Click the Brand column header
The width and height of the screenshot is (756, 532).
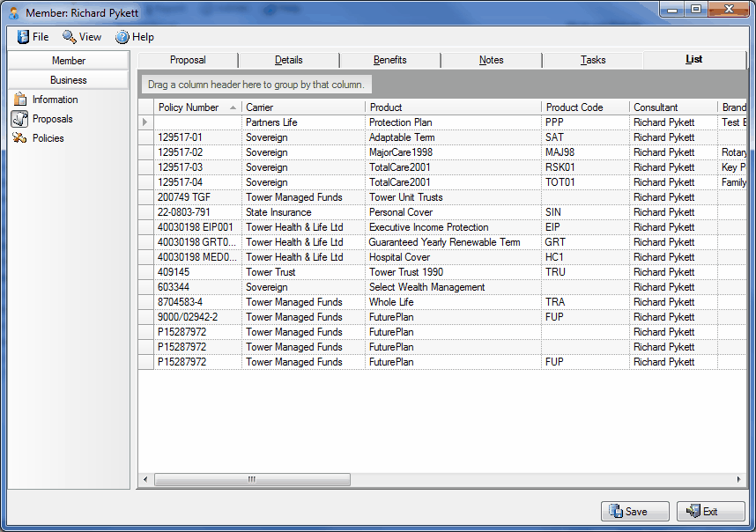coord(732,107)
